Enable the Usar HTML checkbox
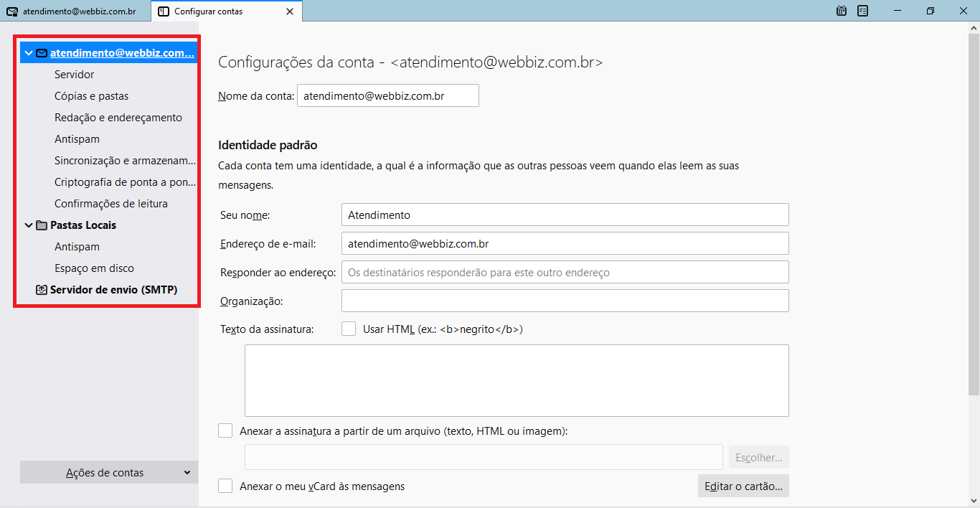980x508 pixels. 349,329
